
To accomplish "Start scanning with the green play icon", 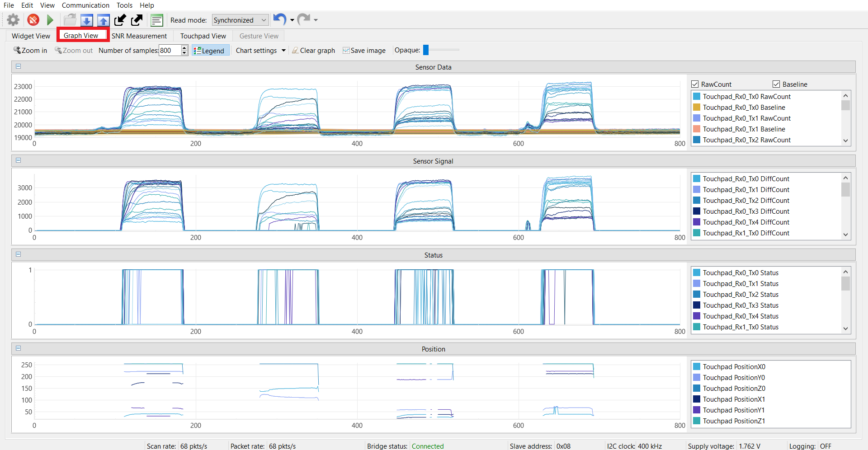I will [50, 20].
